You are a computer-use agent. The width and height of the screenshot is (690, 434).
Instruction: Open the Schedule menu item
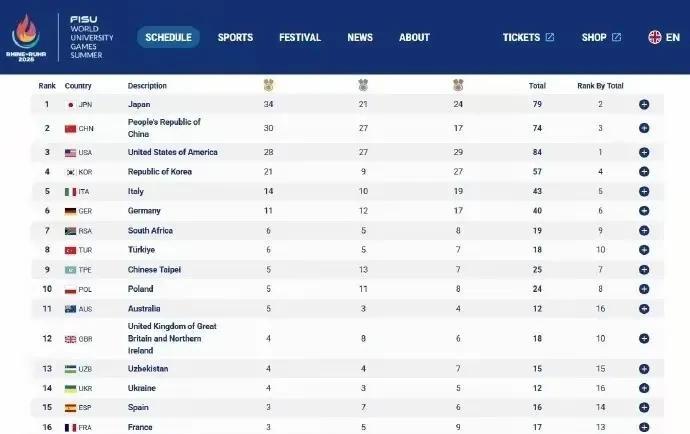tap(168, 37)
